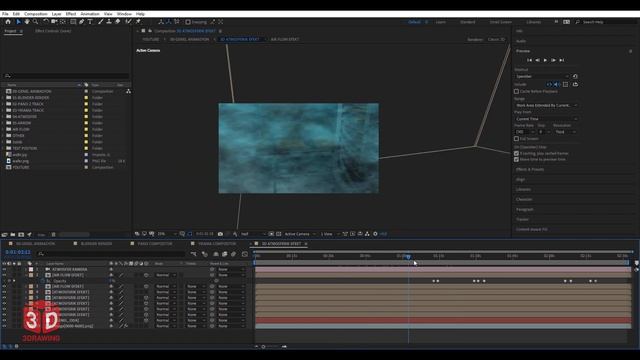This screenshot has width=640, height=360.
Task: Open the 1 View layout dropdown
Action: click(329, 234)
